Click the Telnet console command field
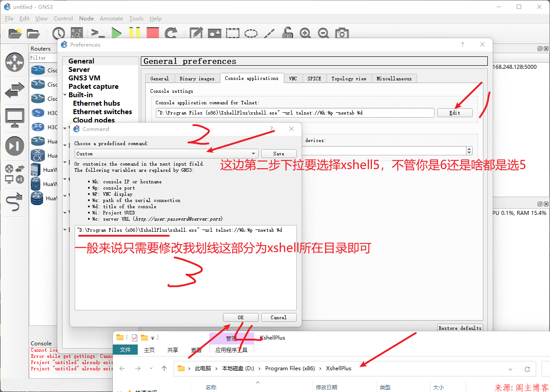The width and height of the screenshot is (550, 392). pos(295,113)
